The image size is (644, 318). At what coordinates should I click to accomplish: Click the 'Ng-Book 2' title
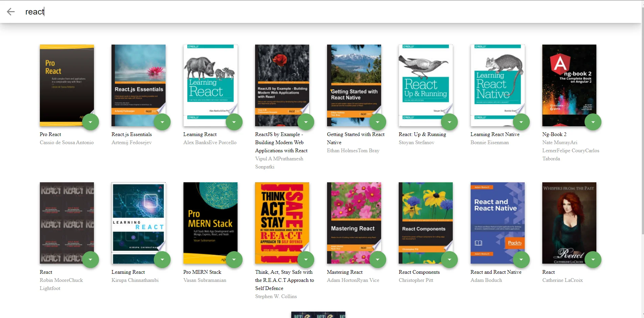coord(554,134)
